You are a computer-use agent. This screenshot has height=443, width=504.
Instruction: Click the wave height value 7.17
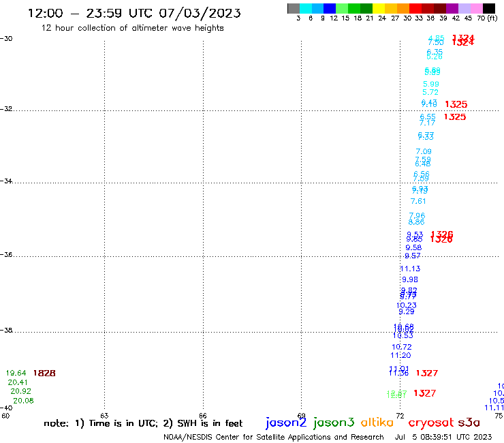click(427, 123)
